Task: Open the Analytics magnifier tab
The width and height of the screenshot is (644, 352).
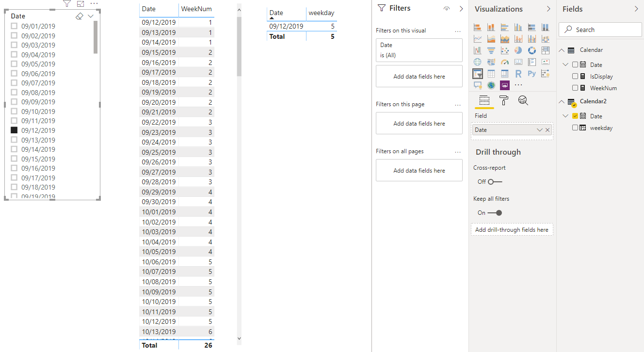Action: (x=523, y=100)
